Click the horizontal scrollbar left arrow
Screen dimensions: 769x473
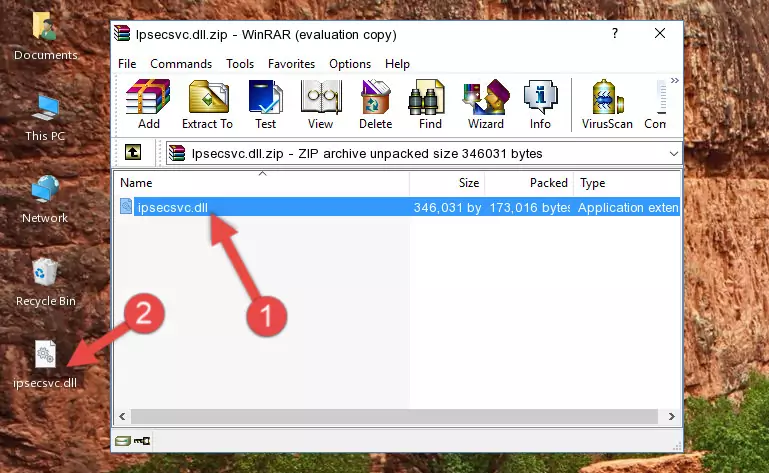(x=122, y=417)
